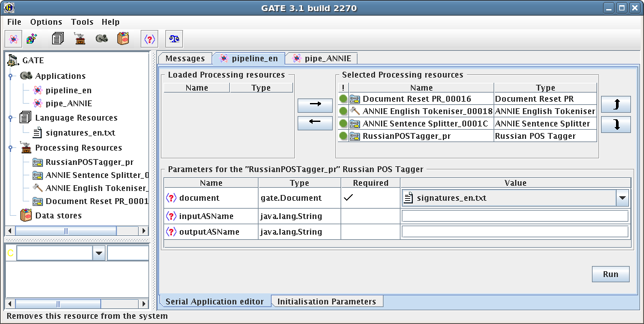Switch to the pipe_ANNIE tab
The width and height of the screenshot is (644, 324).
(321, 58)
